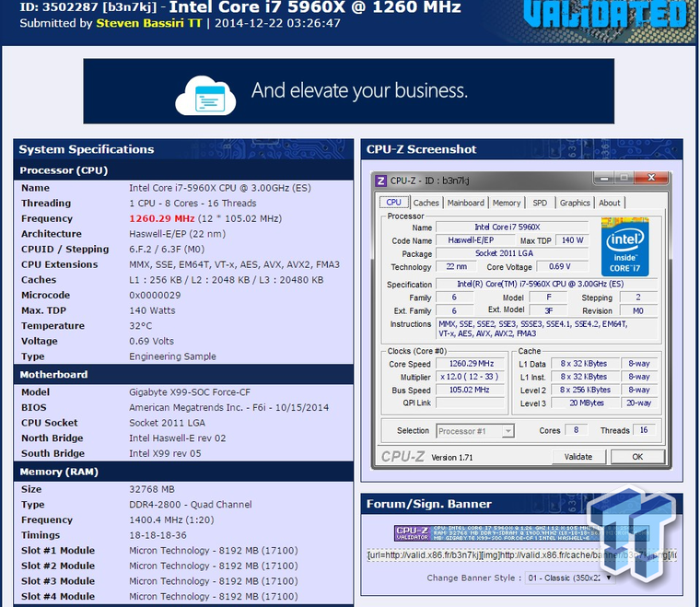Click the Instructions list in CPU-Z
The image size is (700, 607).
(x=546, y=329)
